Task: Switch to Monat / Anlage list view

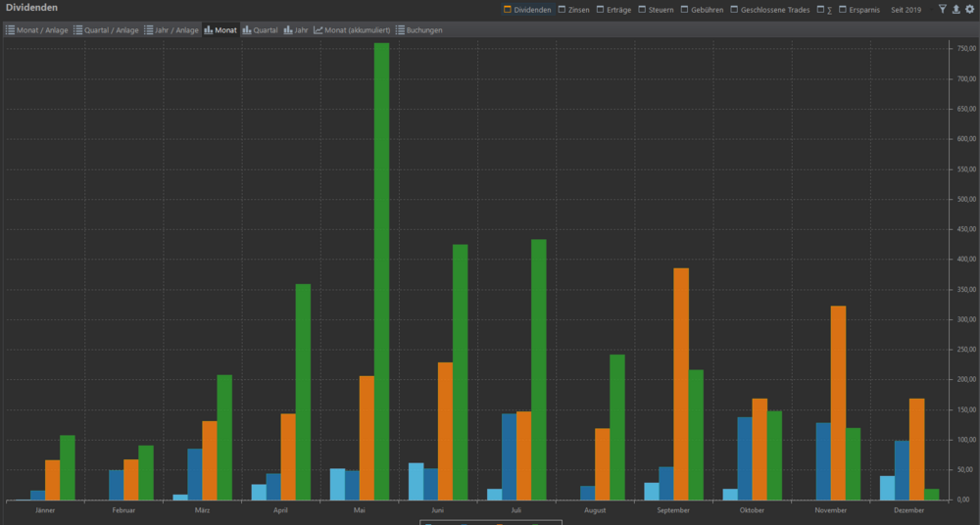Action: point(37,30)
